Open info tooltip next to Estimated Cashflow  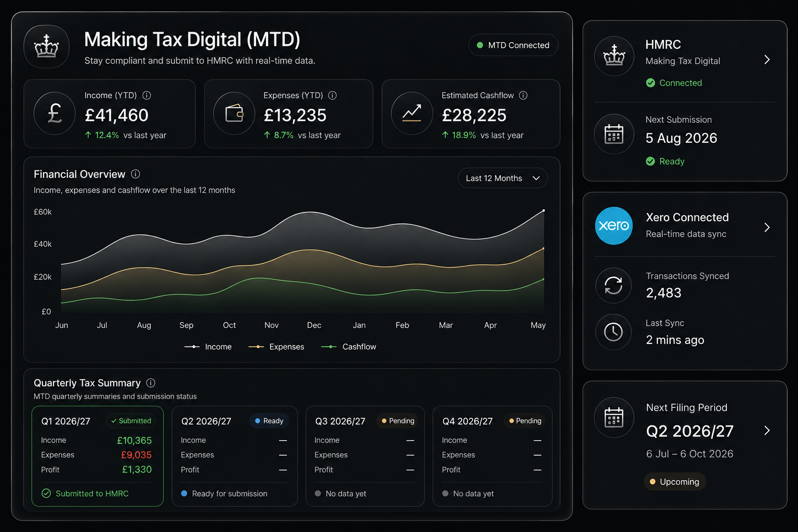tap(523, 96)
